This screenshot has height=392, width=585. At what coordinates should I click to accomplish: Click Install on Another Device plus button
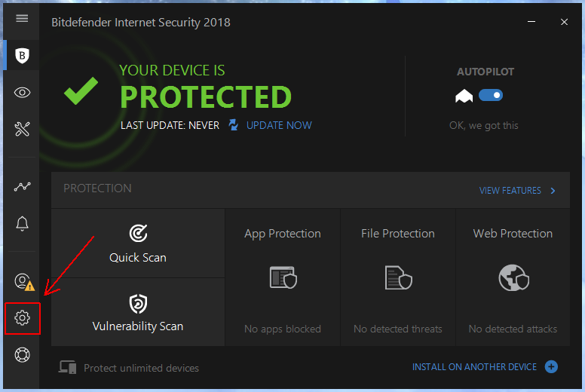tap(551, 367)
